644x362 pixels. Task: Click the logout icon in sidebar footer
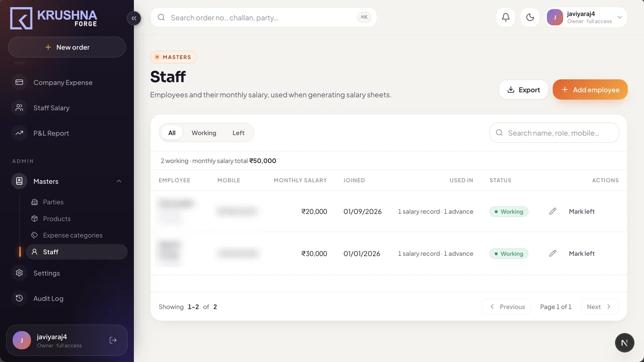[x=113, y=340]
